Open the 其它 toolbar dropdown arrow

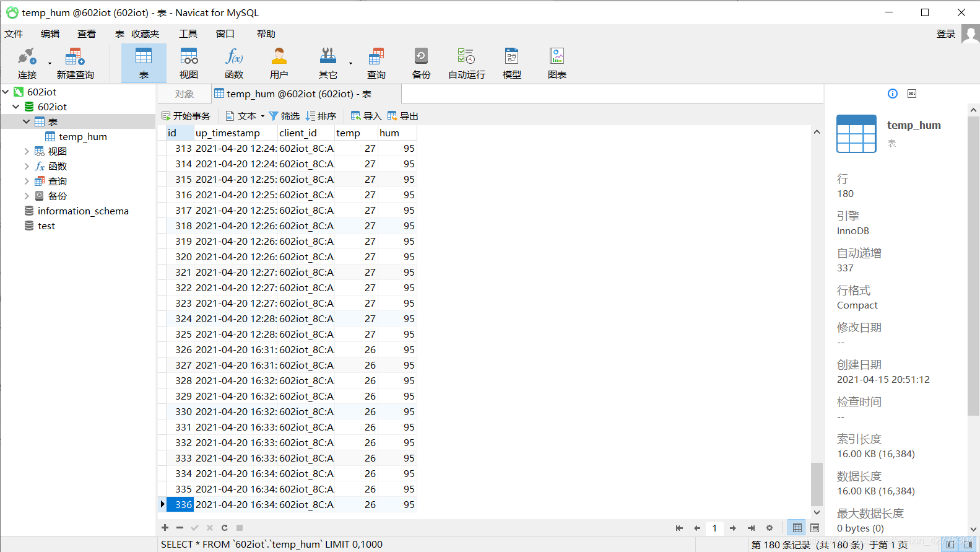tap(350, 63)
